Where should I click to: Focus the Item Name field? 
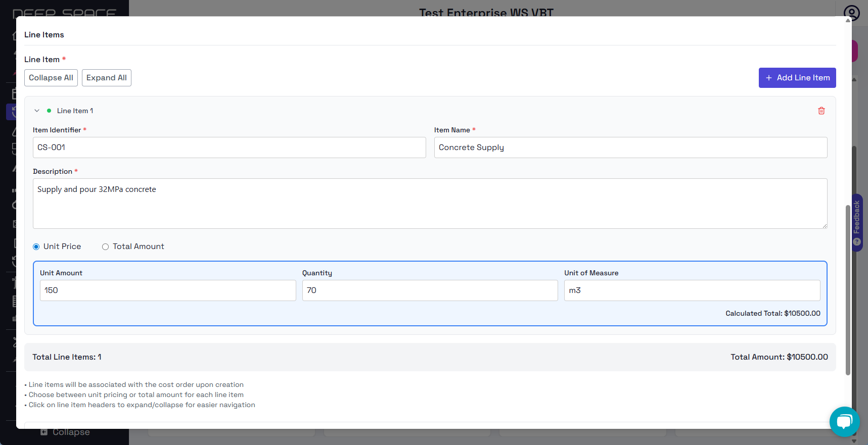631,147
